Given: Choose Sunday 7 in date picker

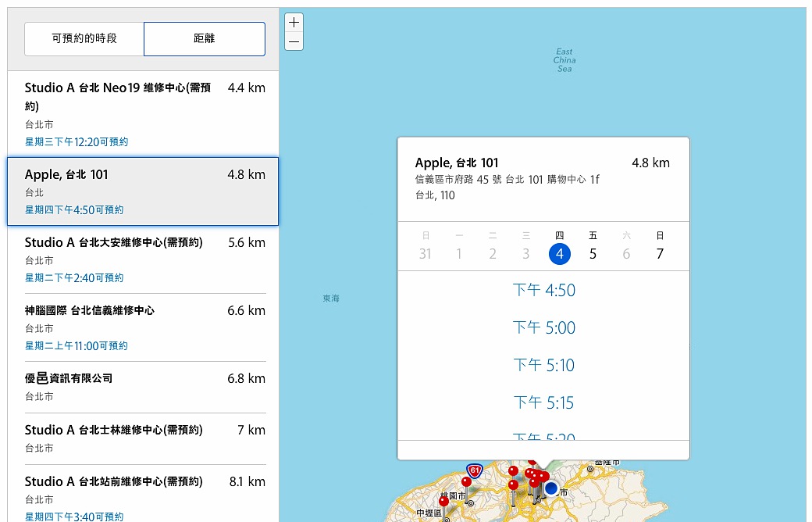Looking at the screenshot, I should (x=660, y=253).
